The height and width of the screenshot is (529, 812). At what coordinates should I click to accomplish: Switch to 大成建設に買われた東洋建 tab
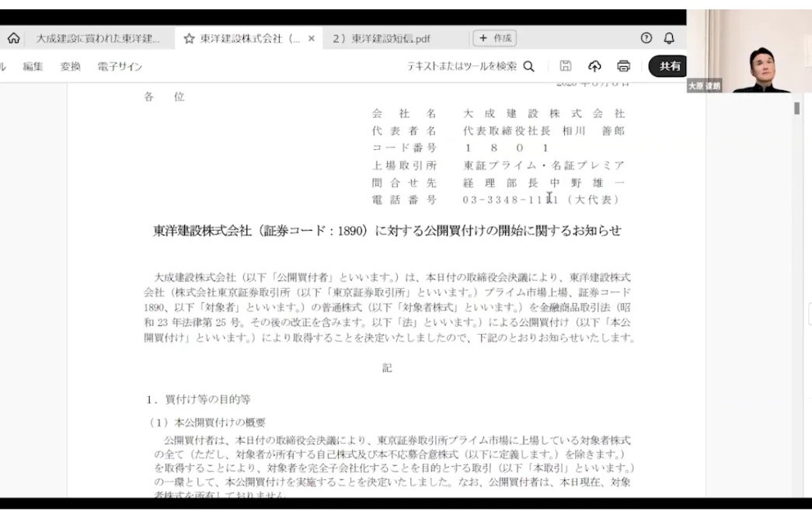[97, 38]
